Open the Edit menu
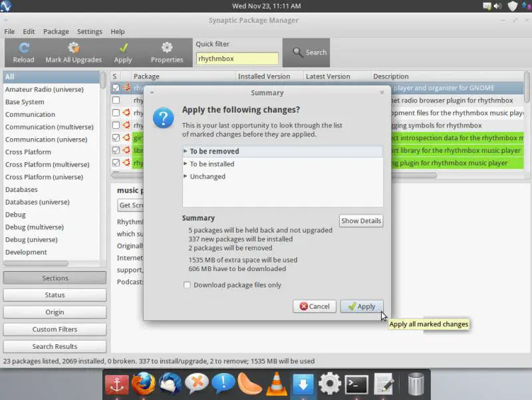532x400 pixels. click(29, 31)
